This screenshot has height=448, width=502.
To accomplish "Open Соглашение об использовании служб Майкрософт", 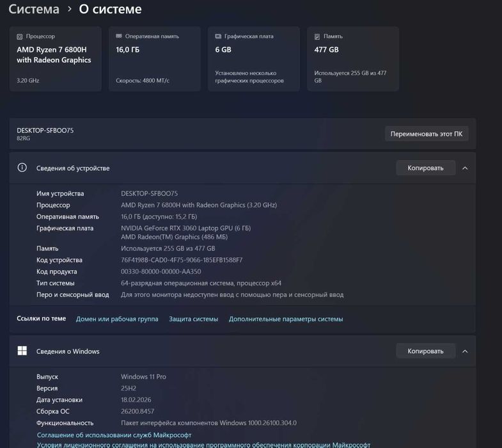I will pyautogui.click(x=114, y=435).
